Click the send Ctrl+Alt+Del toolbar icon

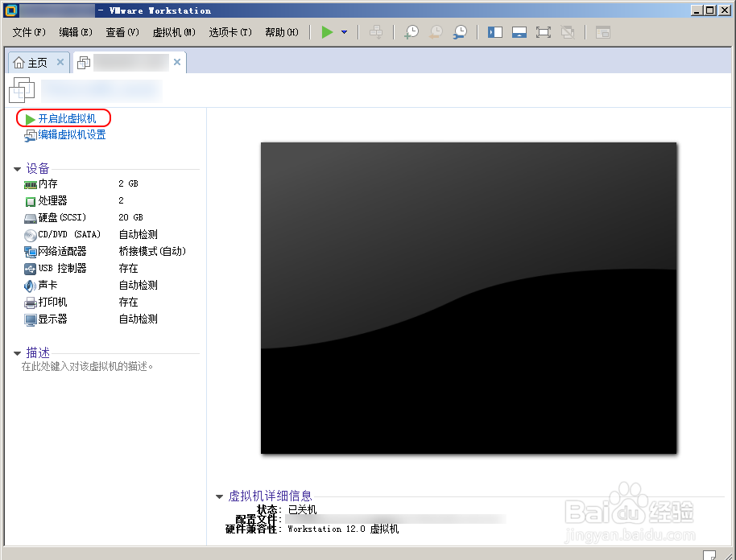(376, 32)
